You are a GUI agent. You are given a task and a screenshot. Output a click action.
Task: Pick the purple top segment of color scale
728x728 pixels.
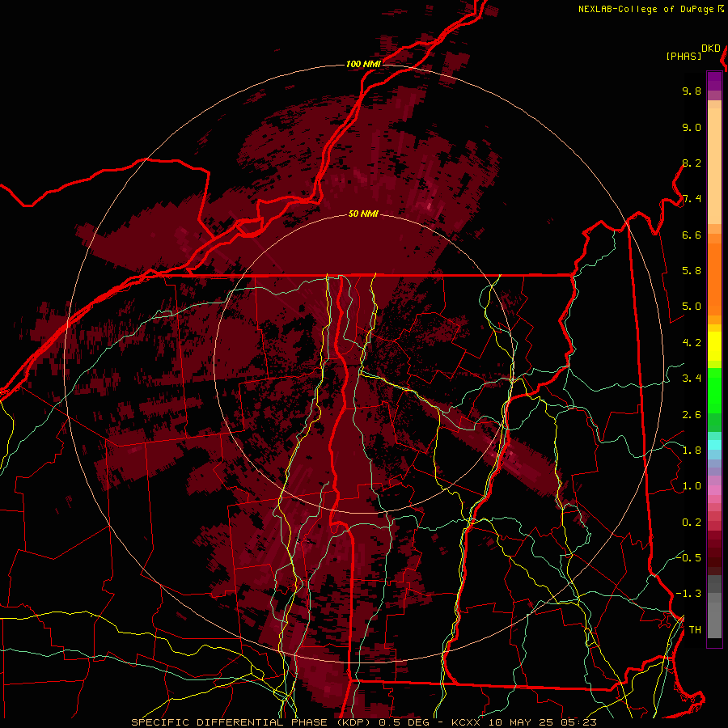[x=714, y=81]
